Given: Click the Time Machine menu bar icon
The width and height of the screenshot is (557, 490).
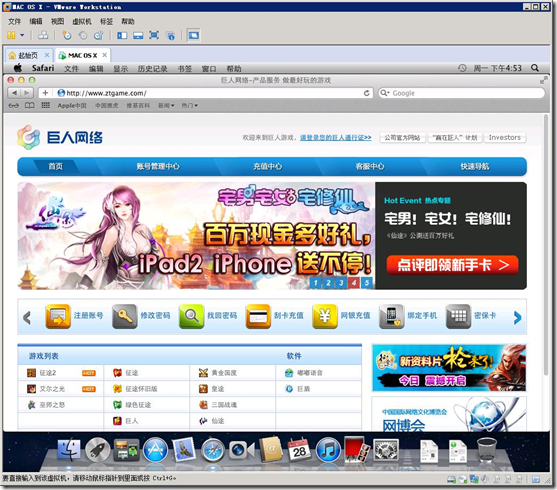Looking at the screenshot, I should coord(462,68).
